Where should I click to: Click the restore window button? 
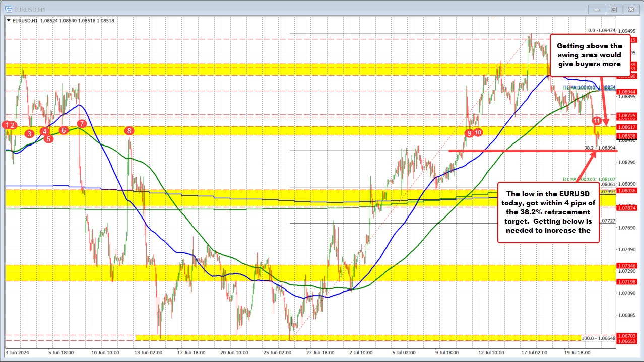614,9
